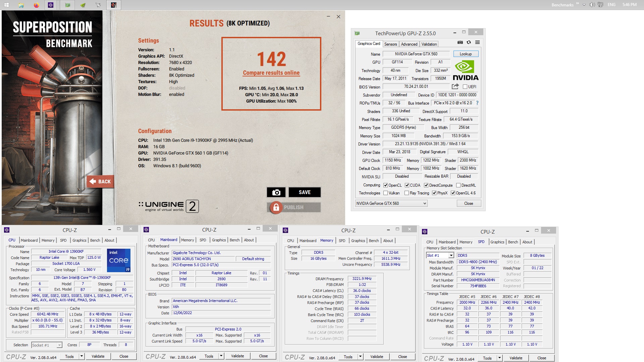Click the BIOS export share icon in GPU-Z
Viewport: 644px width, 362px height.
point(455,86)
